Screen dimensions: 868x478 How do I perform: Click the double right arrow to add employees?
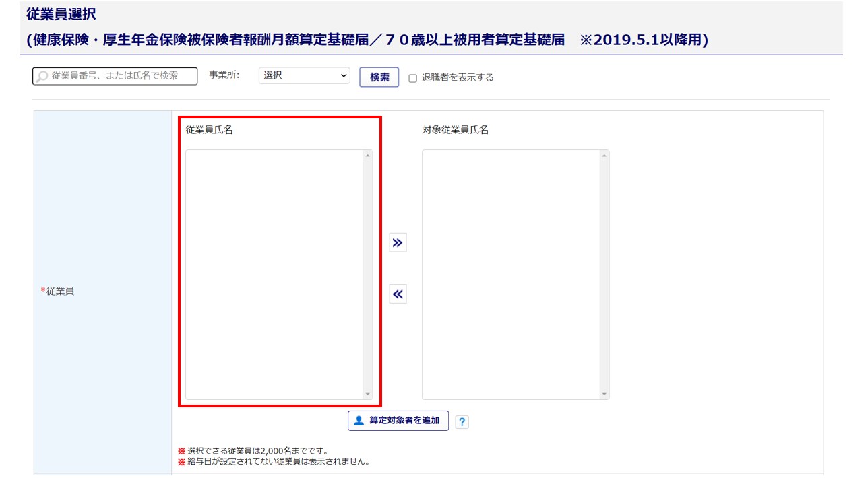[x=398, y=243]
